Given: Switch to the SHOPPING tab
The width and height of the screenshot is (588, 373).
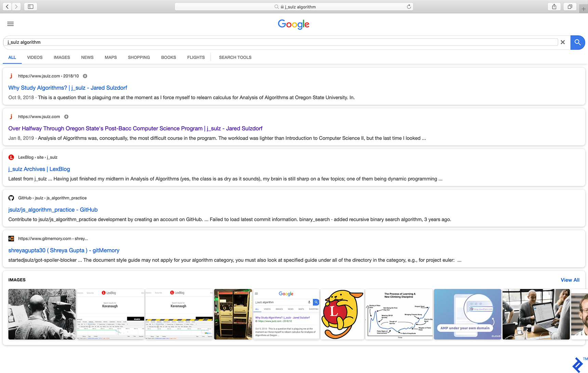Looking at the screenshot, I should 139,57.
